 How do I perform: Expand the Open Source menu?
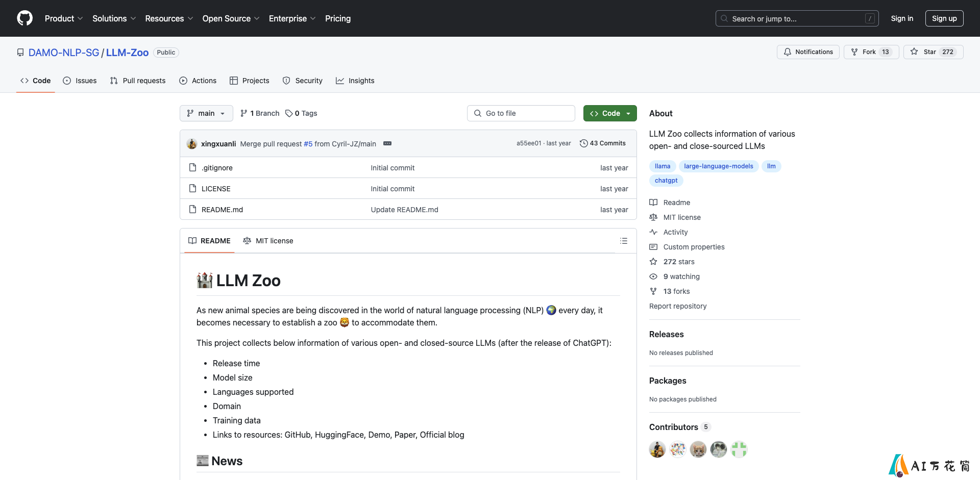pyautogui.click(x=231, y=18)
